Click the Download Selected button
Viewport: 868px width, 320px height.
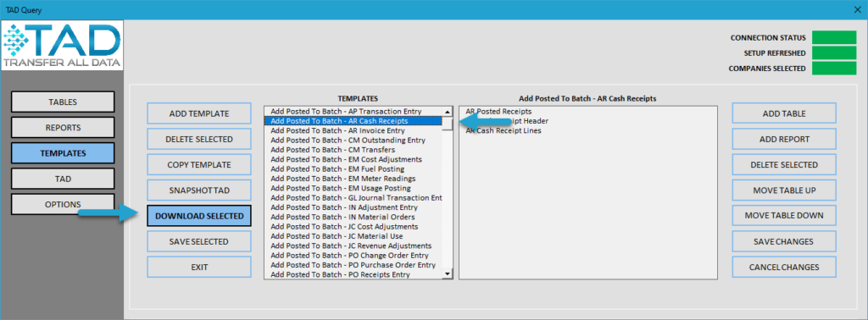pos(199,216)
